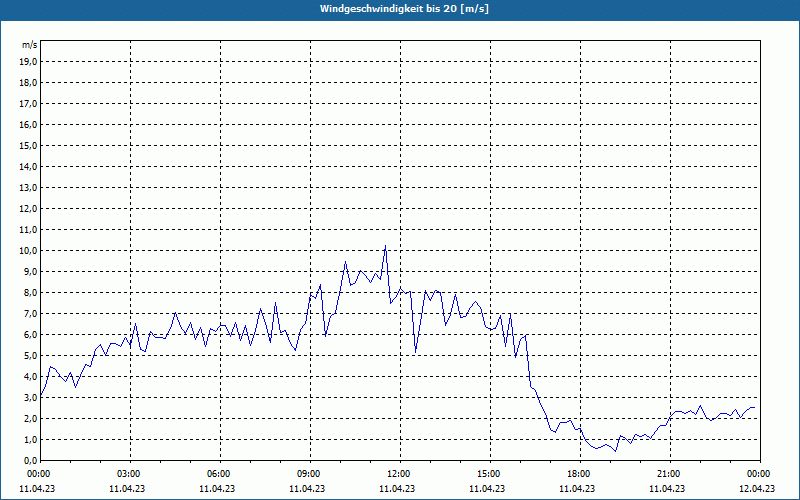Select the 9,0 y-axis label
Image resolution: width=800 pixels, height=500 pixels.
click(30, 271)
